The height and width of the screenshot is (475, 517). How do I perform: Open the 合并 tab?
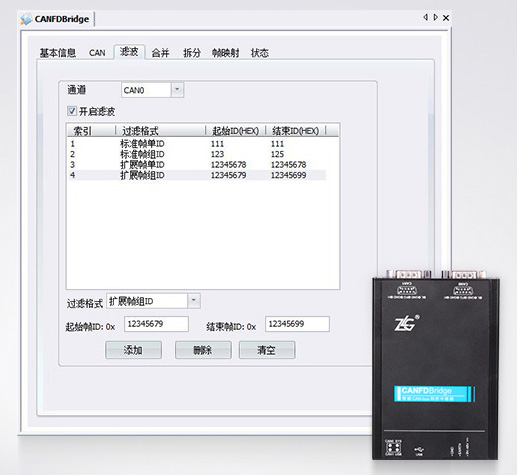(160, 53)
